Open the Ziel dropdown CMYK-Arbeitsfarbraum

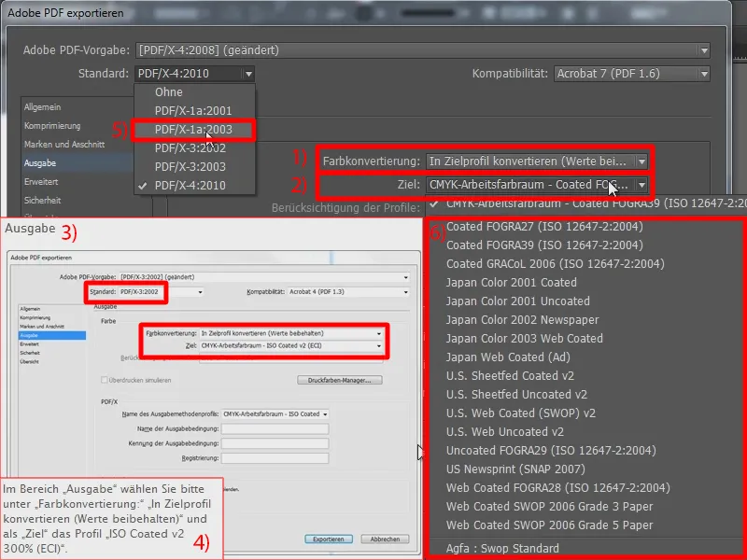pos(537,184)
